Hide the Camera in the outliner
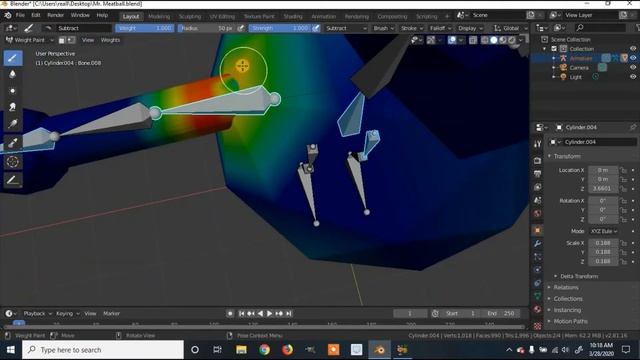640x360 pixels. pyautogui.click(x=633, y=67)
